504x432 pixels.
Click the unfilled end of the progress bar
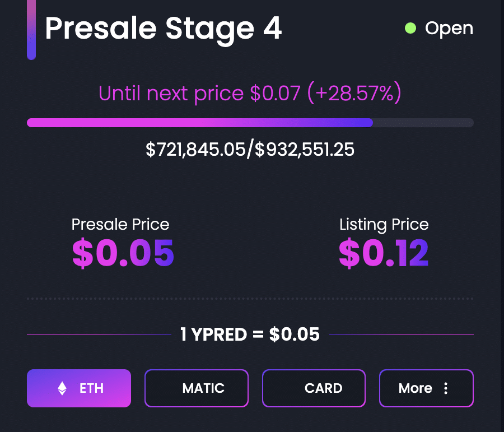coord(423,123)
